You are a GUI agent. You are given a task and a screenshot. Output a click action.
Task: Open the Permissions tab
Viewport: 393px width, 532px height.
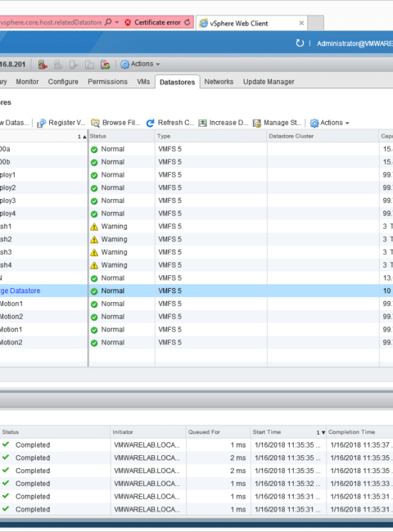coord(107,82)
